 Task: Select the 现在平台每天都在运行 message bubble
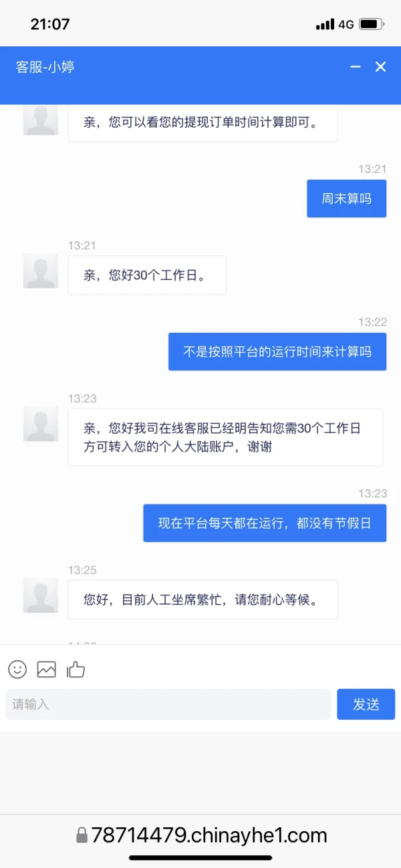click(265, 523)
